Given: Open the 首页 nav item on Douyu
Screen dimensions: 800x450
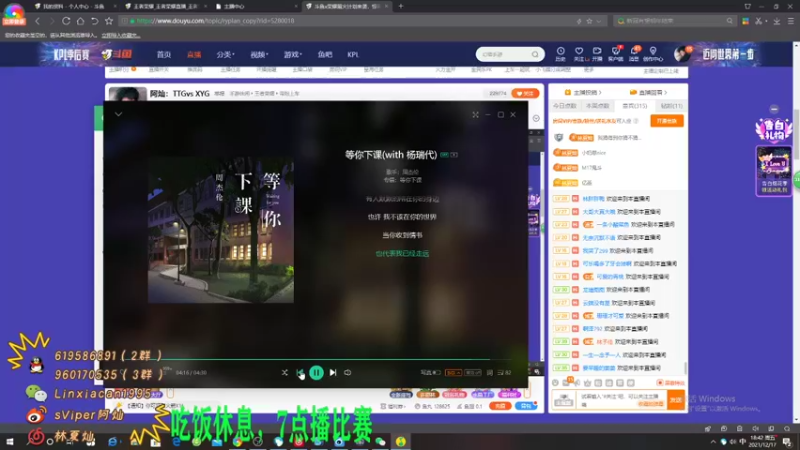Looking at the screenshot, I should tap(163, 55).
